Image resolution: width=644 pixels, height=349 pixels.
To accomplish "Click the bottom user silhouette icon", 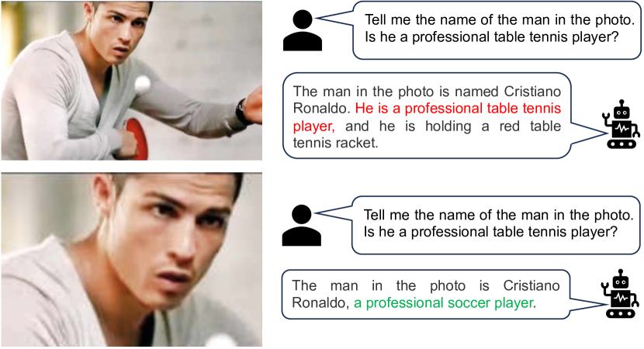I will pyautogui.click(x=302, y=226).
